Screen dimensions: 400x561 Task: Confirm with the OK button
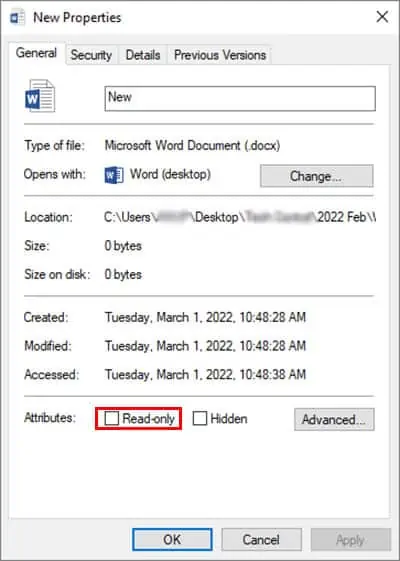pyautogui.click(x=172, y=540)
